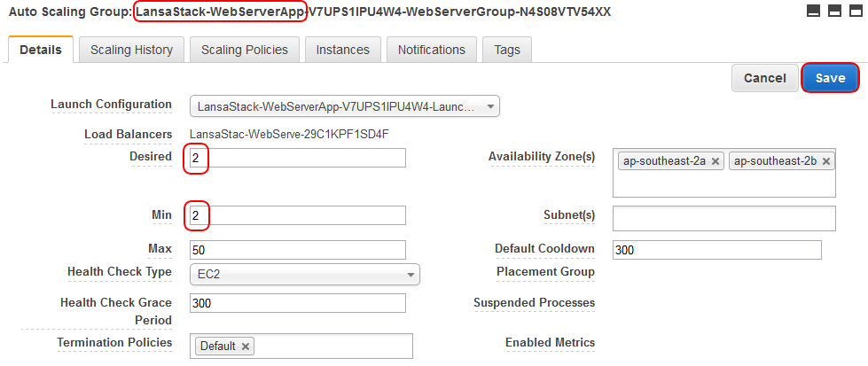Open the Scaling History tab
The height and width of the screenshot is (366, 868).
[x=131, y=50]
